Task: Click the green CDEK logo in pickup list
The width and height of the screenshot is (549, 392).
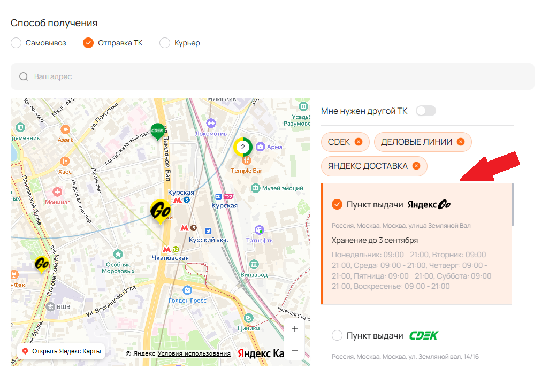Action: pyautogui.click(x=424, y=335)
